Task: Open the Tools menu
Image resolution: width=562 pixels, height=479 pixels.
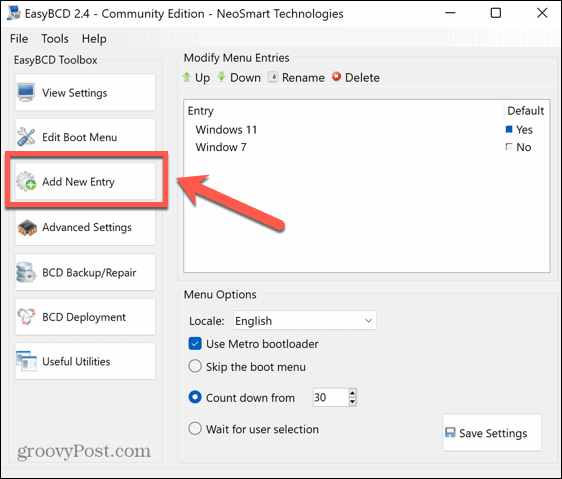Action: click(x=55, y=38)
